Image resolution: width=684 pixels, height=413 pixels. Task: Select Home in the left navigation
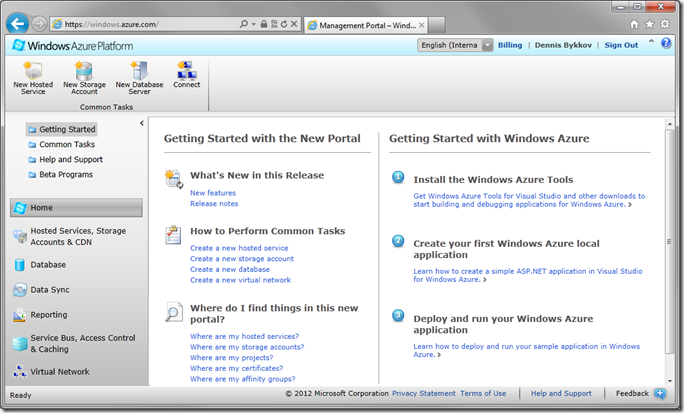click(x=42, y=208)
